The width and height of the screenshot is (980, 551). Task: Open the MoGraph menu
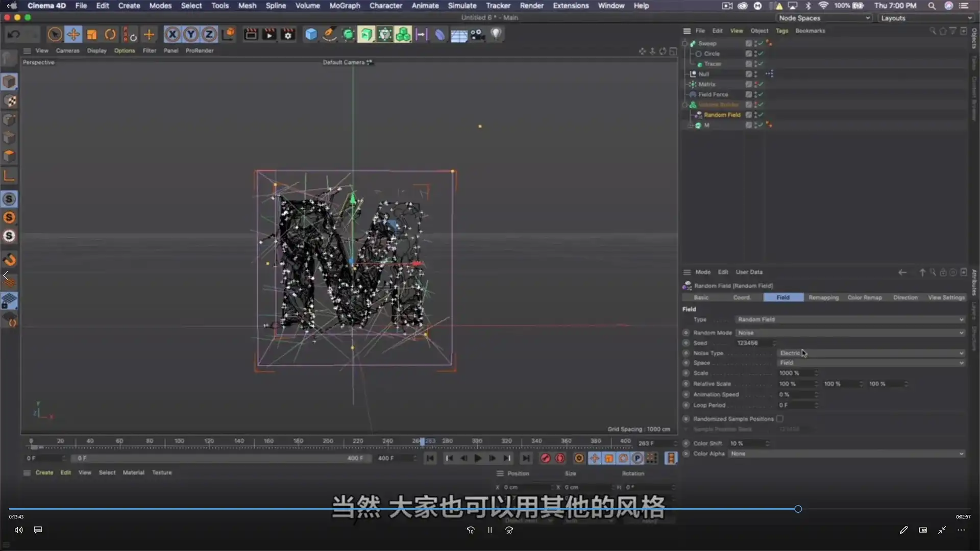pos(344,6)
